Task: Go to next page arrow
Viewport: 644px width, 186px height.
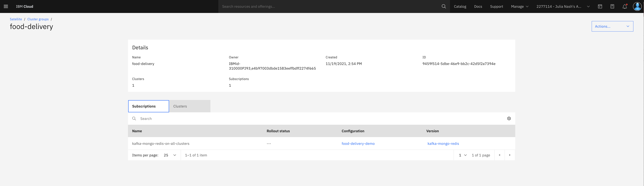Action: coord(510,155)
